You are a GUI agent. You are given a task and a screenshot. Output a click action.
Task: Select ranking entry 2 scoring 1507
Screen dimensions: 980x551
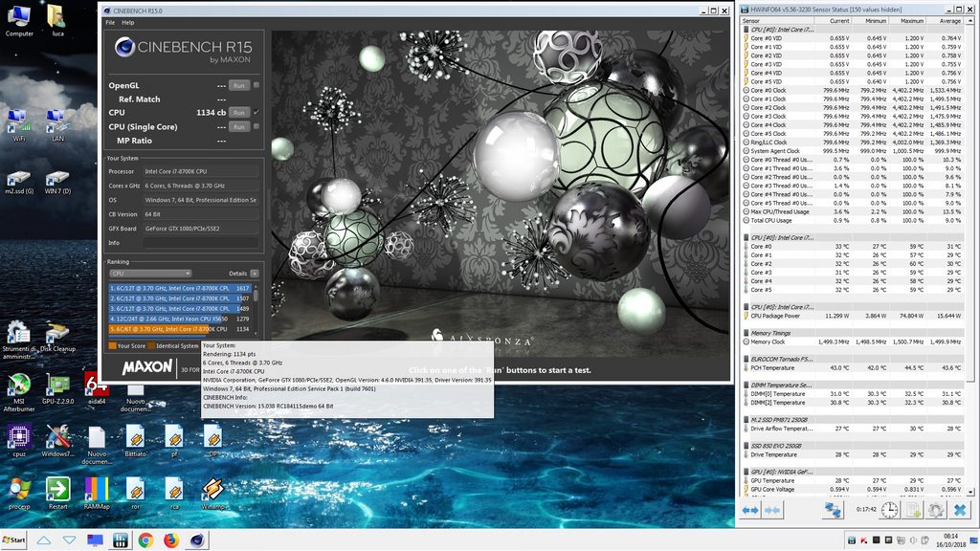tap(180, 298)
